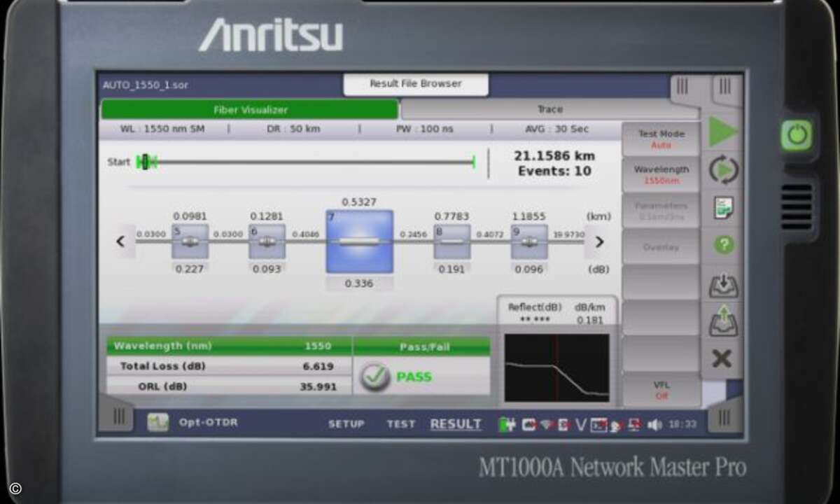Click the Overlay button
This screenshot has width=840, height=504.
coord(661,247)
